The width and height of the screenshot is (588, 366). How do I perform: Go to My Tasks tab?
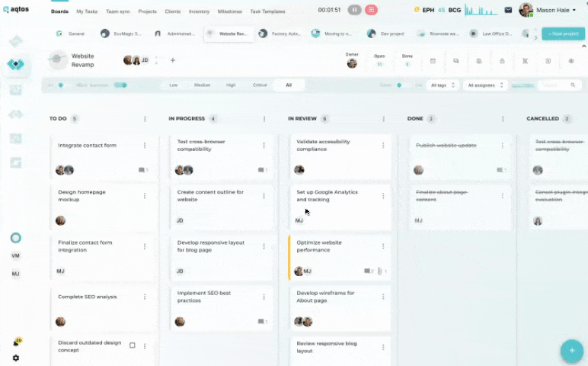click(x=87, y=11)
